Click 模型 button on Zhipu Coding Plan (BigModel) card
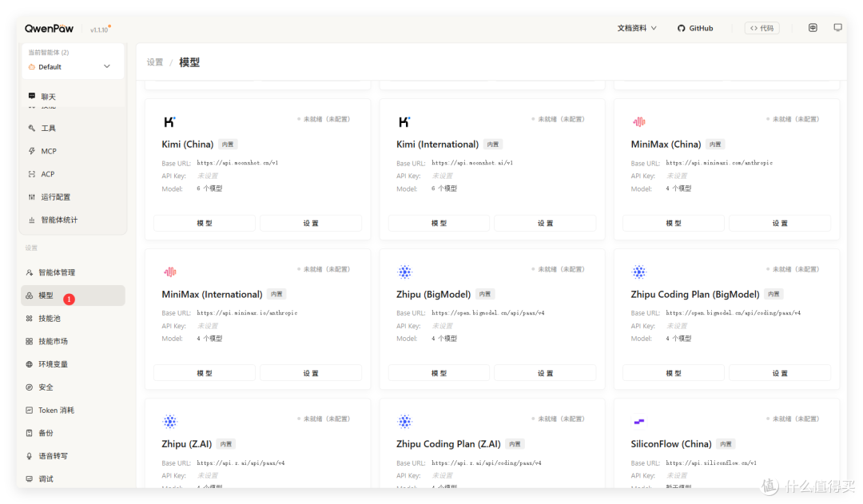 point(673,373)
